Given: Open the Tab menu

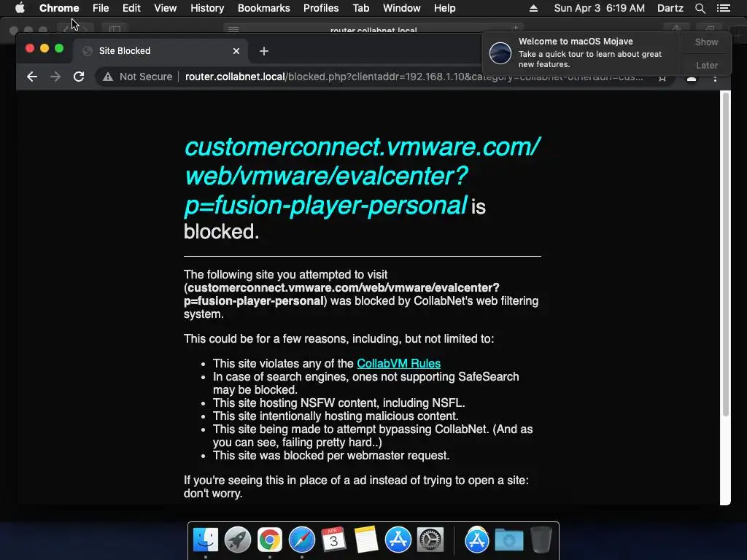Looking at the screenshot, I should (361, 8).
